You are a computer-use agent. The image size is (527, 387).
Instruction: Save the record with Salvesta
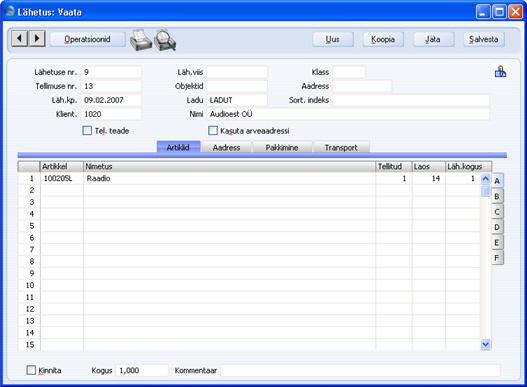pyautogui.click(x=484, y=39)
